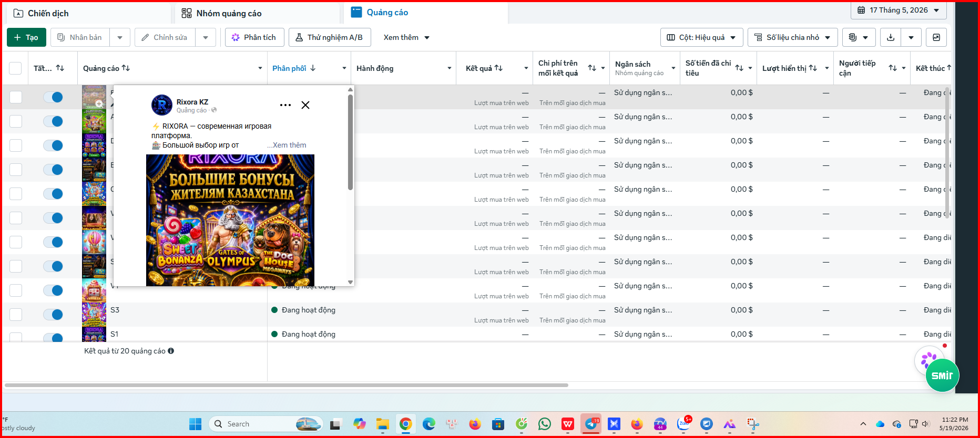Click the horizontal scrollbar below the table

click(287, 385)
